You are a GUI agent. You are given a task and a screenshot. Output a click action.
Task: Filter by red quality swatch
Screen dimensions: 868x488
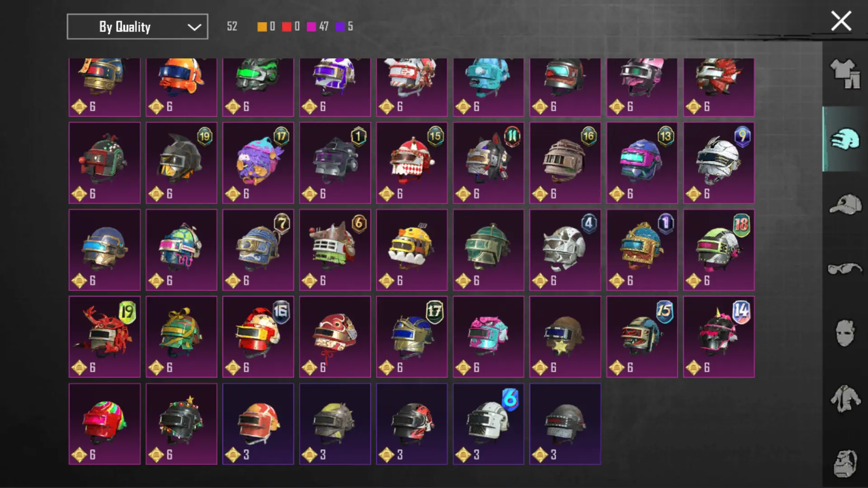pos(291,26)
